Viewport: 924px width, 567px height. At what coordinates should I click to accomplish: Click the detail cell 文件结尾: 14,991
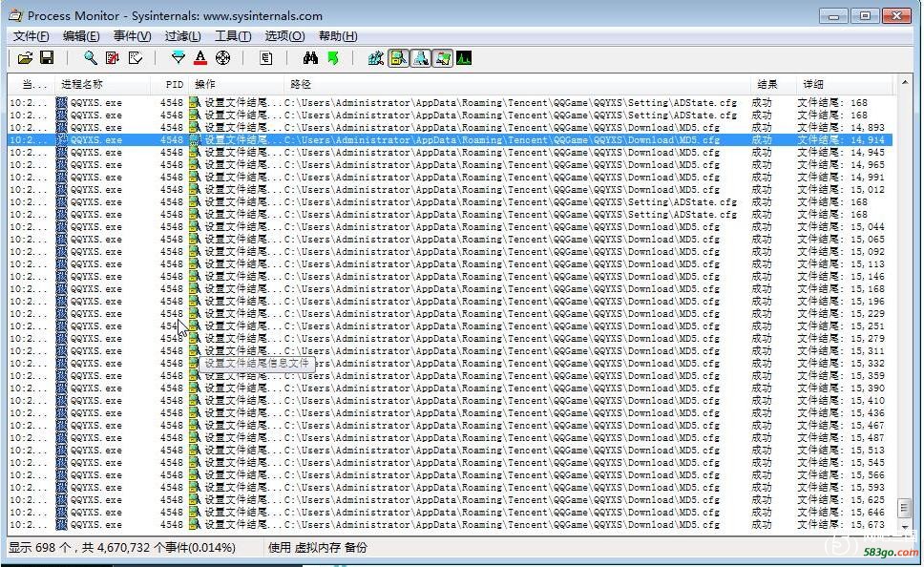[x=841, y=177]
